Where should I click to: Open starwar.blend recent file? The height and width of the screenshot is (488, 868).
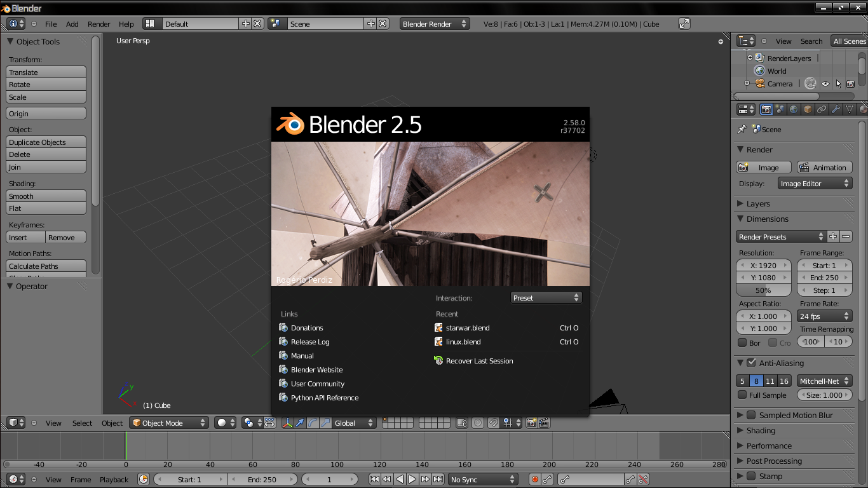point(506,328)
